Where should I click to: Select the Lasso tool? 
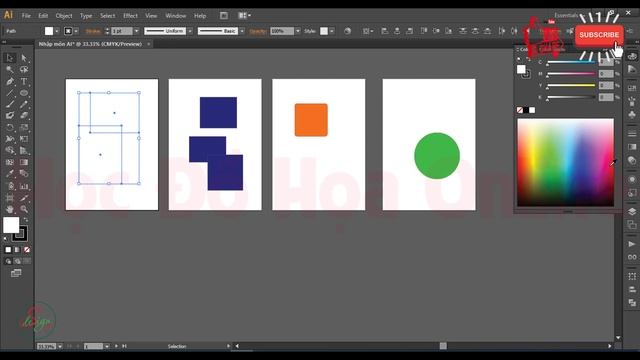(24, 69)
